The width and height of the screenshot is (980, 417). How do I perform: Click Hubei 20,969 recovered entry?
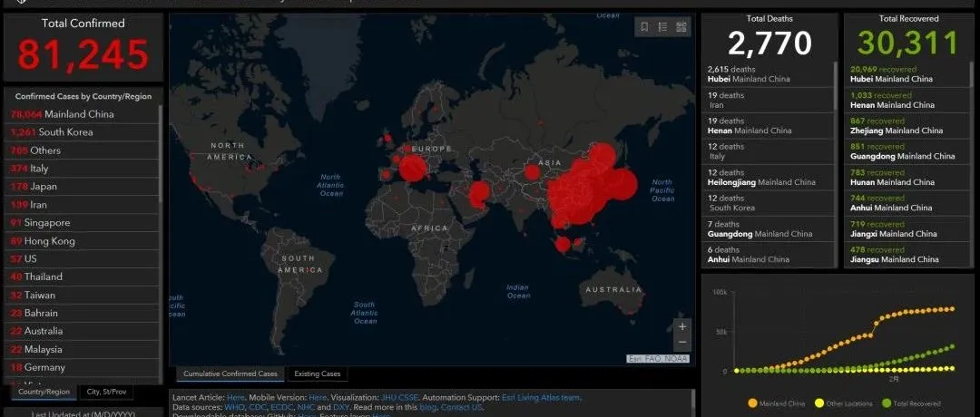pyautogui.click(x=907, y=74)
